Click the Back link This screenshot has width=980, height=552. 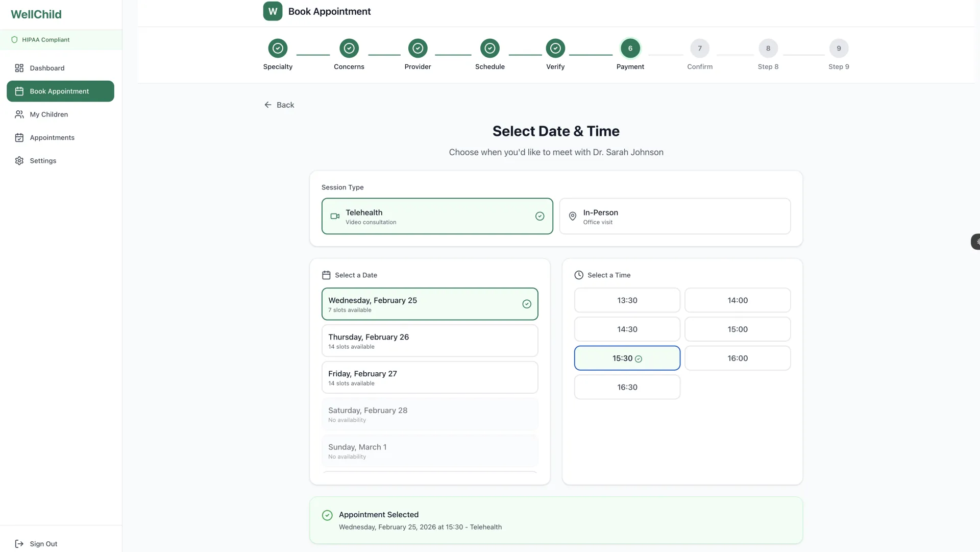click(x=279, y=105)
